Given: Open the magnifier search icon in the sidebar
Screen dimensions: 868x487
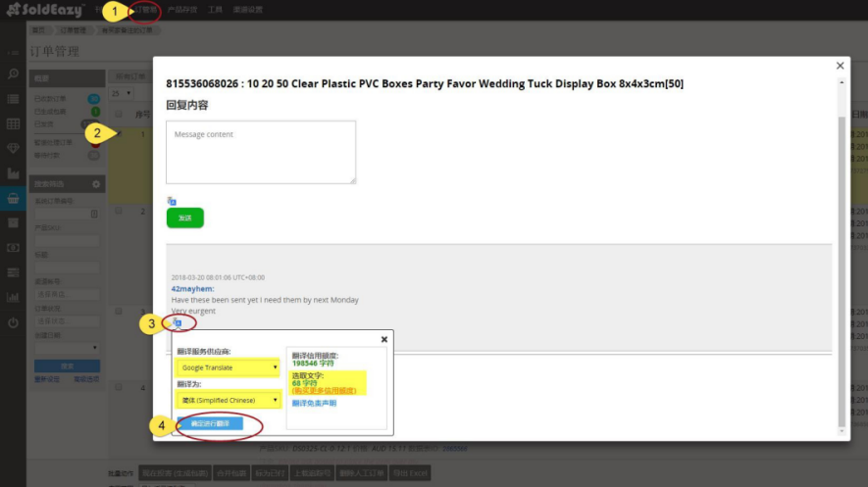Looking at the screenshot, I should coord(13,74).
